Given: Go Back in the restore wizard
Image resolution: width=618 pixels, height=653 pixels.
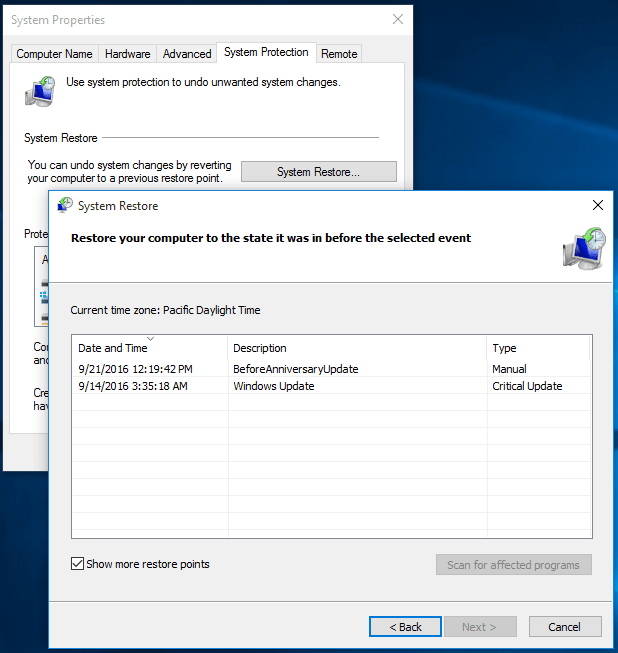Looking at the screenshot, I should point(405,626).
